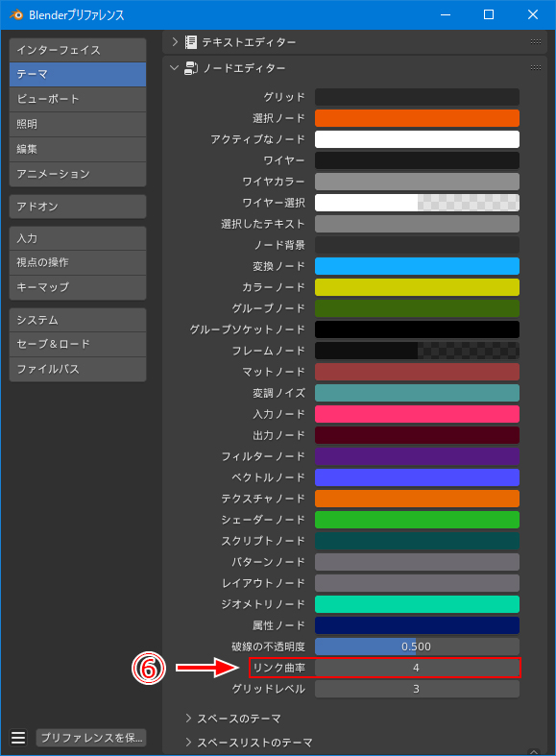Viewport: 556px width, 756px height.
Task: Click the ワイヤー選択 color swatch
Action: point(418,203)
